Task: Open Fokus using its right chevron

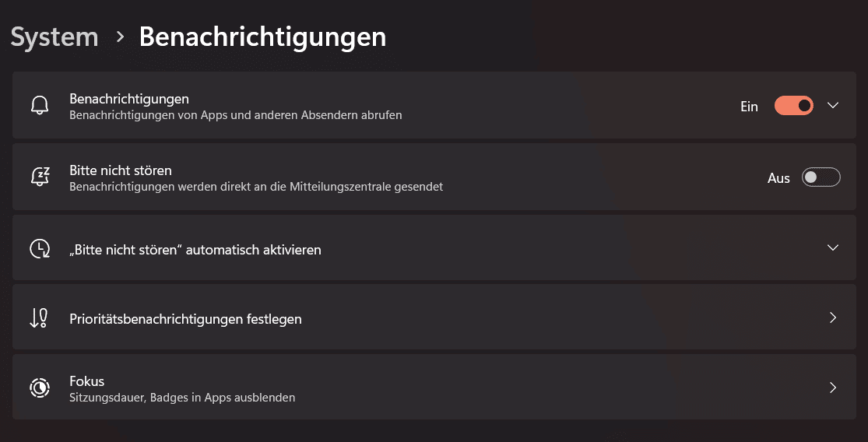Action: pos(833,388)
